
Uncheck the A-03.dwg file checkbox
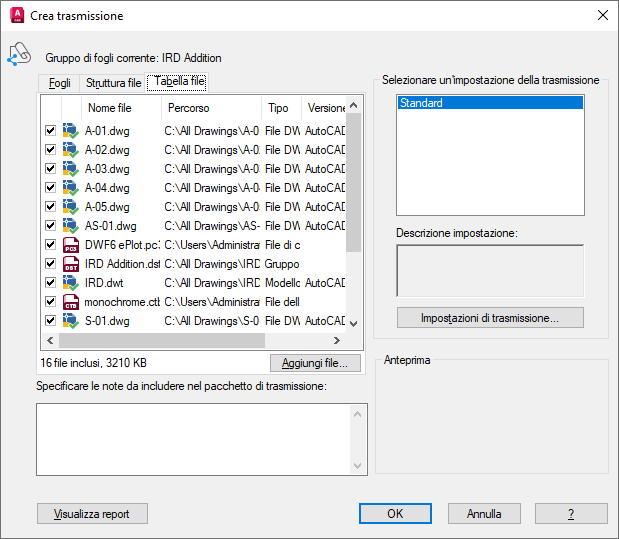(51, 169)
